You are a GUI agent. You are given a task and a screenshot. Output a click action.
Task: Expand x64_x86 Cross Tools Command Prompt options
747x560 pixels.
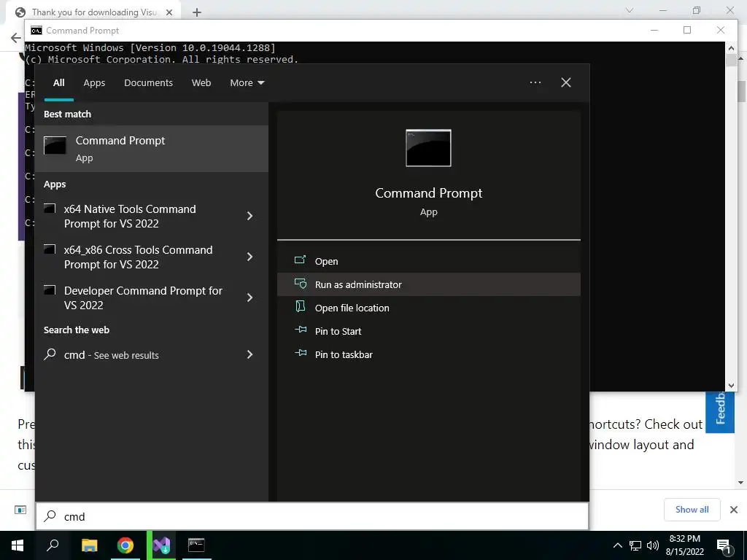click(249, 257)
